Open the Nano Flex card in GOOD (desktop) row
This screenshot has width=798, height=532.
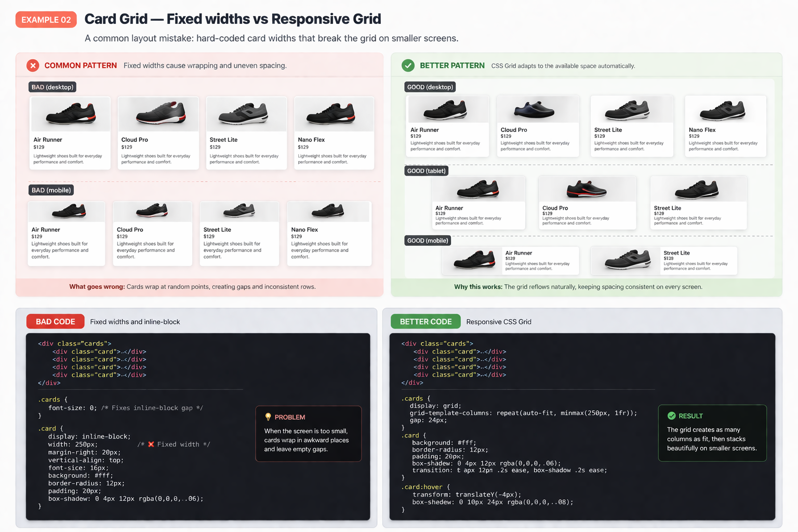tap(725, 126)
